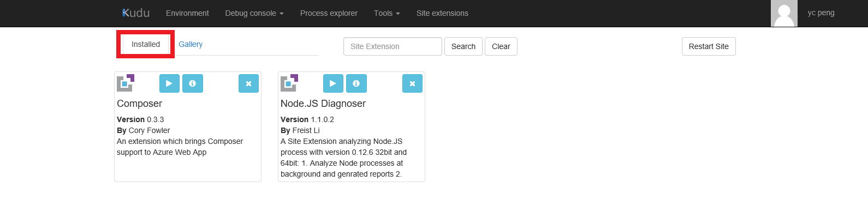Expand the Tools dropdown menu
Viewport: 868px width, 205px height.
(x=387, y=13)
